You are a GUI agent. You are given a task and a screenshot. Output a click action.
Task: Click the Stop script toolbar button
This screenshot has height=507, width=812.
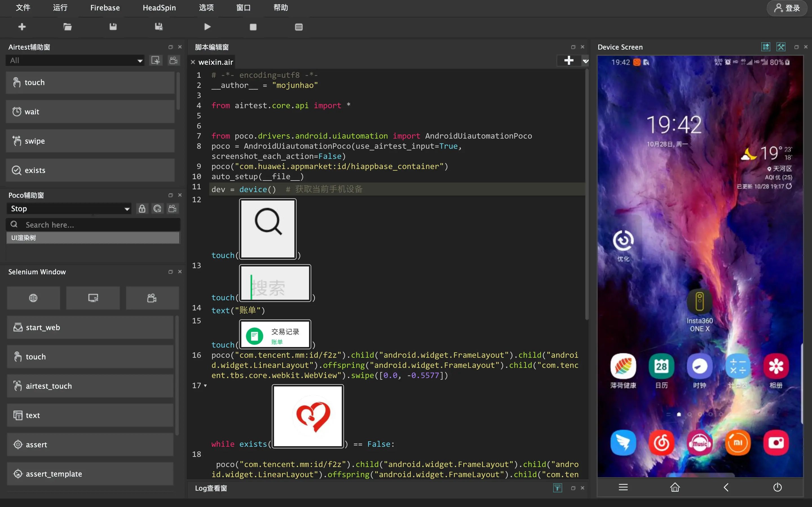pyautogui.click(x=253, y=27)
